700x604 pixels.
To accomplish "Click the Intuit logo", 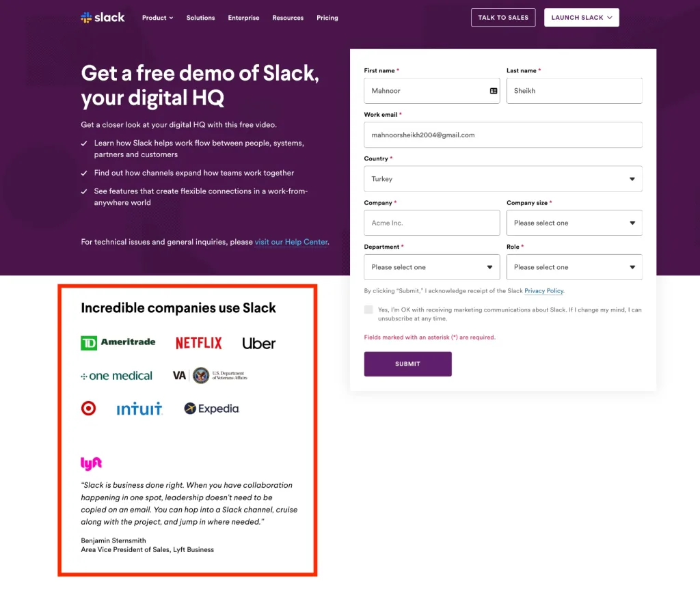I will (x=139, y=409).
